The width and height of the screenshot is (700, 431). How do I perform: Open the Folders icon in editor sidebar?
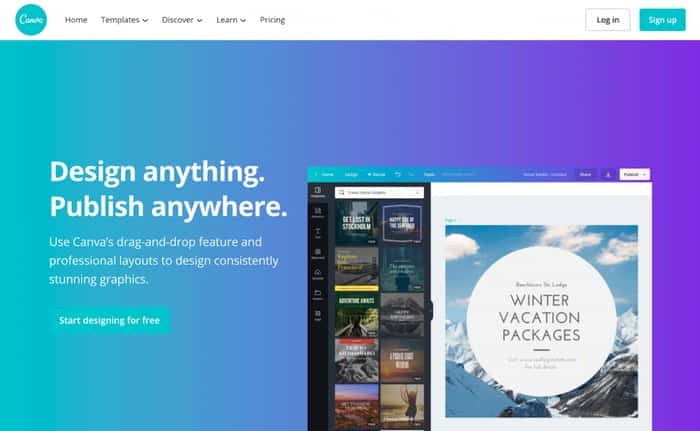click(318, 295)
